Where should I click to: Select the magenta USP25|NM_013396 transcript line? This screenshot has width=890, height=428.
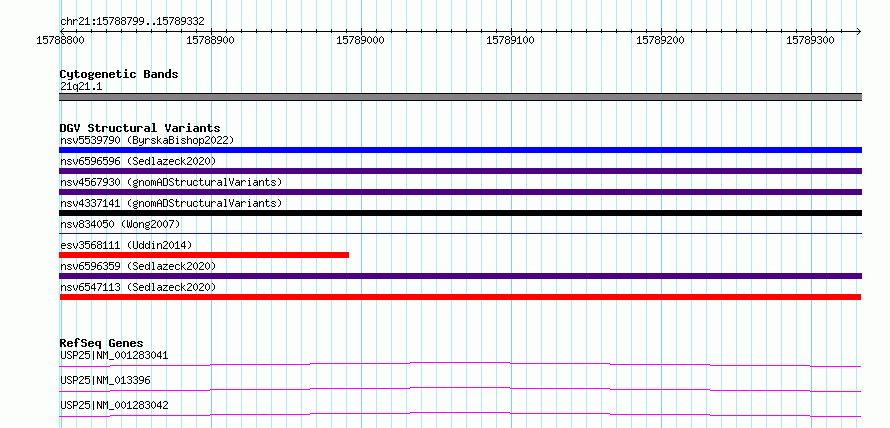460,389
